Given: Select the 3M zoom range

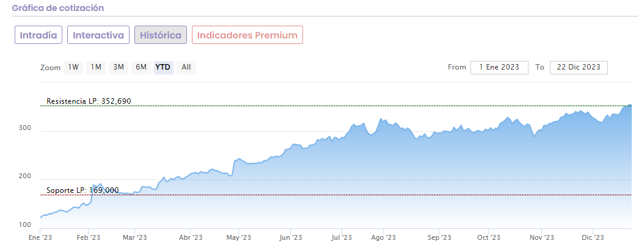Looking at the screenshot, I should pos(119,67).
